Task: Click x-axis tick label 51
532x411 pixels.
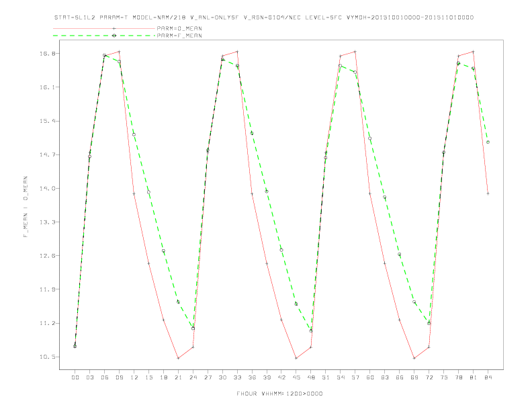Action: 326,377
